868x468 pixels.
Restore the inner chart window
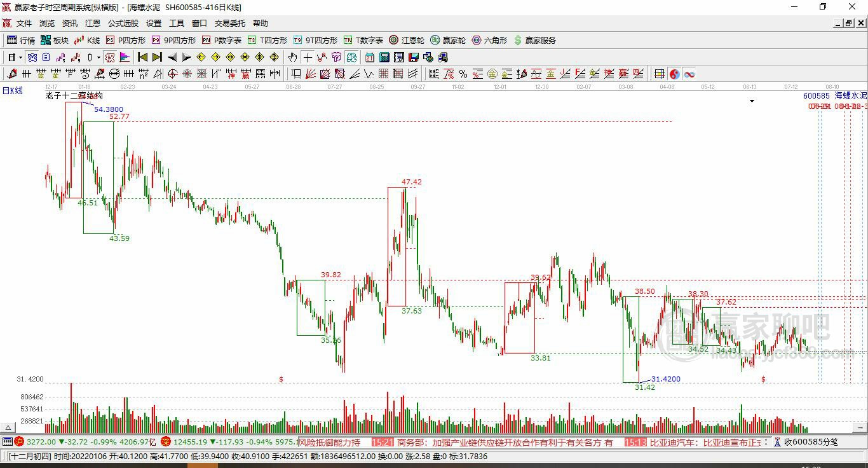[x=848, y=23]
